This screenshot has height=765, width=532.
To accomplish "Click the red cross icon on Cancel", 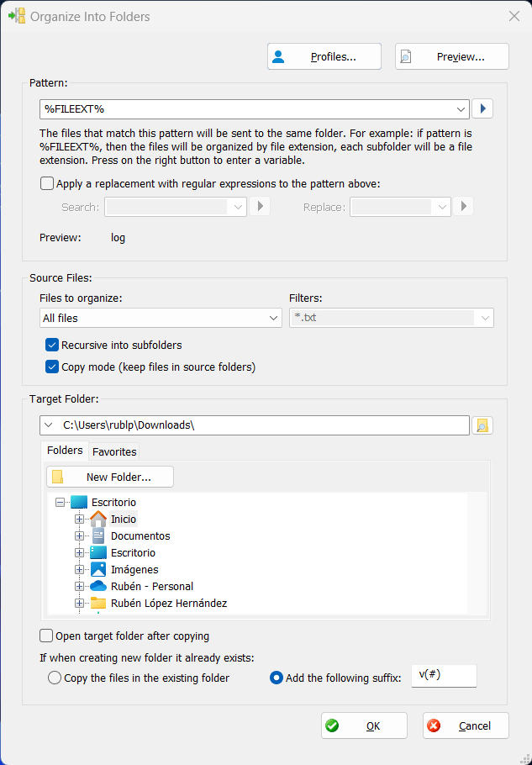I will [434, 725].
